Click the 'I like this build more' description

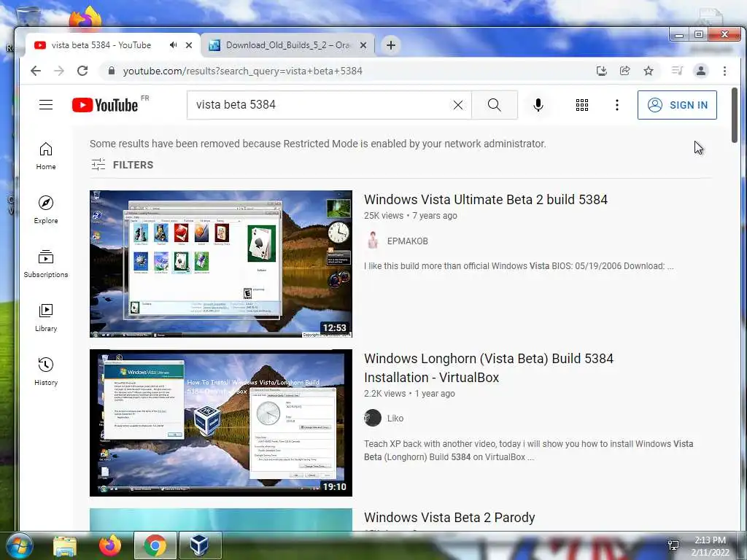pos(519,265)
